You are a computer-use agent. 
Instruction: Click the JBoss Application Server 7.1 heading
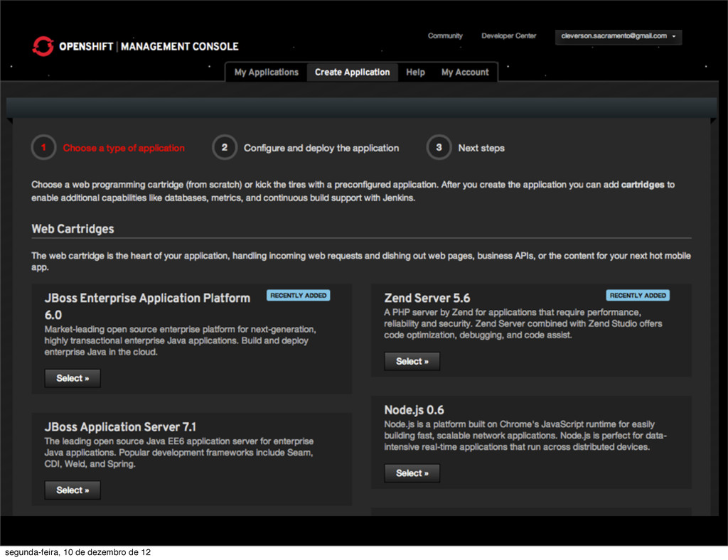(120, 427)
